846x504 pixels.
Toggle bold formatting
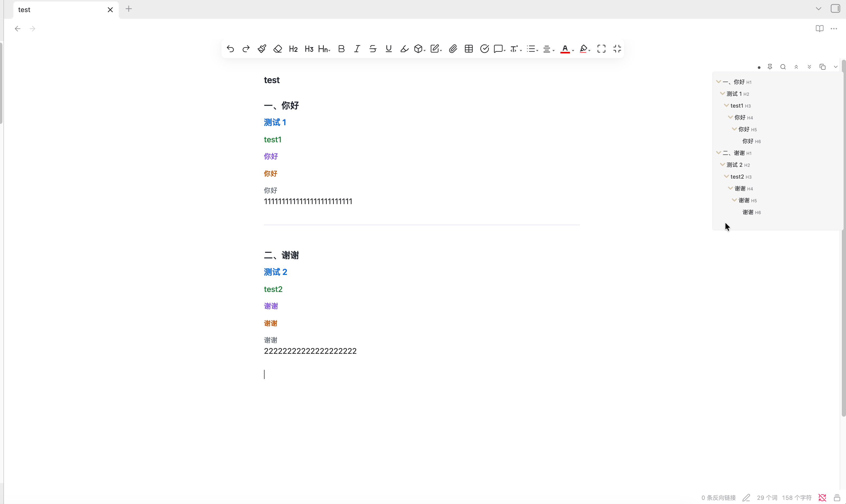click(341, 49)
